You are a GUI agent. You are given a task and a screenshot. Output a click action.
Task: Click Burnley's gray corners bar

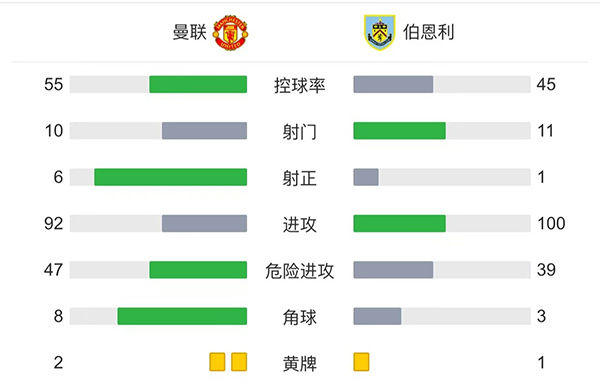tap(377, 316)
